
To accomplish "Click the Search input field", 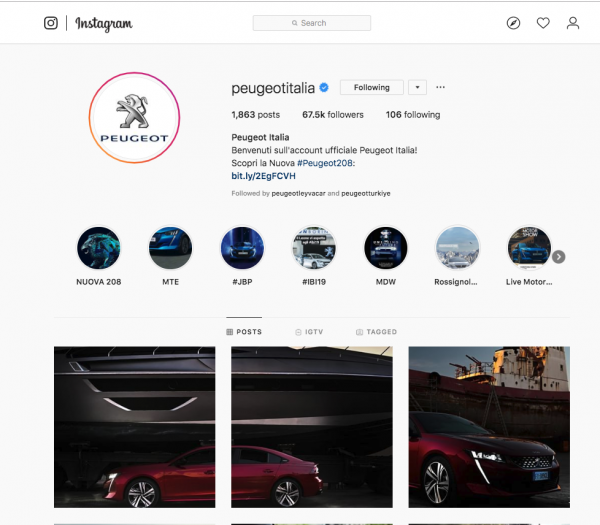I will click(x=311, y=23).
